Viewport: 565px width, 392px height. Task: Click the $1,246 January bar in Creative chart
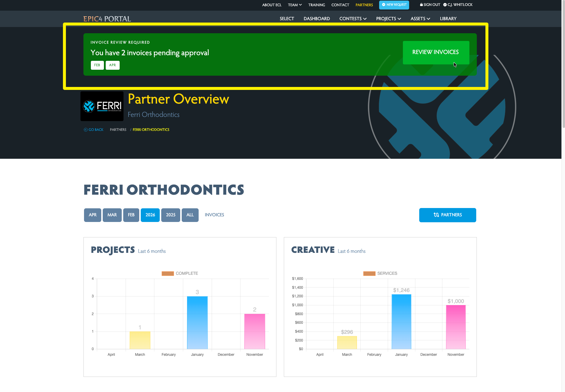401,322
